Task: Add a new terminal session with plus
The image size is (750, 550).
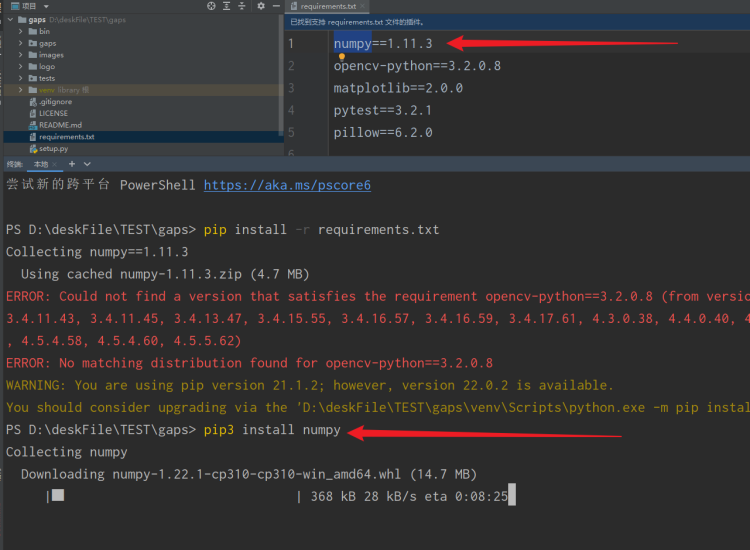Action: coord(72,164)
